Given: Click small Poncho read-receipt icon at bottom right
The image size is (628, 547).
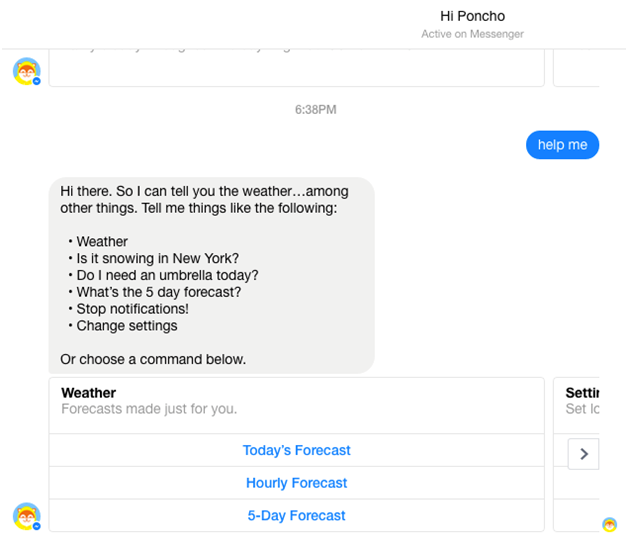Looking at the screenshot, I should click(x=609, y=524).
